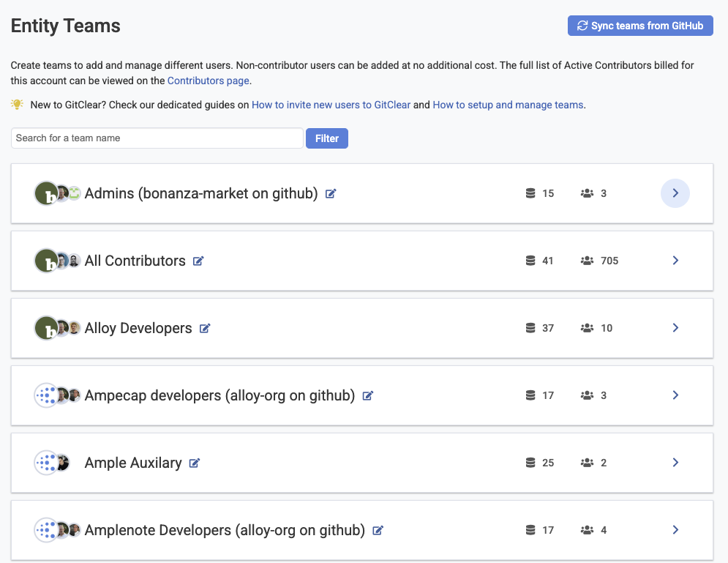
Task: Click edit pencil beside Alloy Developers
Action: (x=205, y=329)
